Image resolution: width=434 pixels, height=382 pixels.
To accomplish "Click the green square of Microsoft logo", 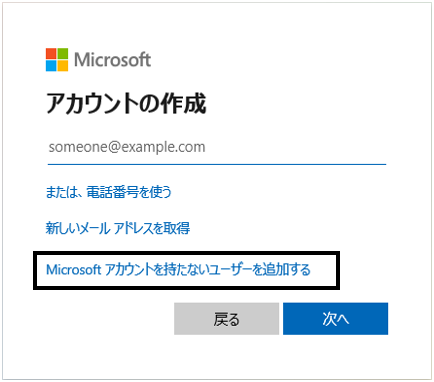I will coord(63,54).
